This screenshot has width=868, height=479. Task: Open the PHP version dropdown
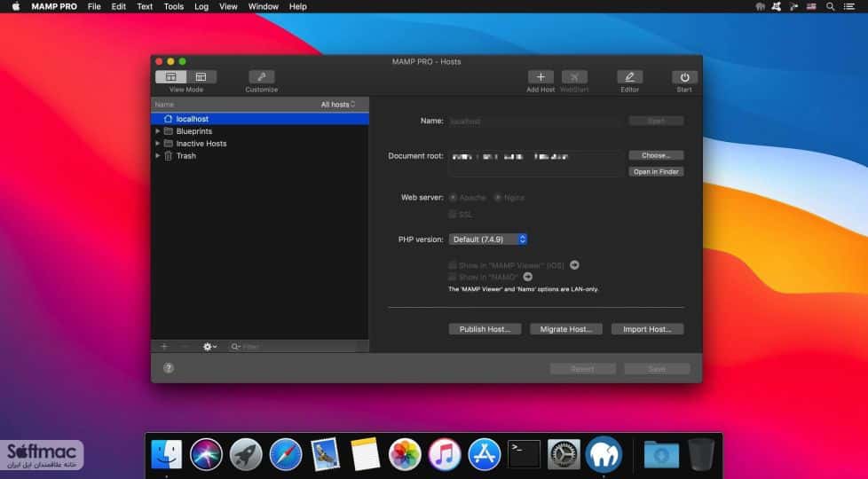click(x=488, y=239)
